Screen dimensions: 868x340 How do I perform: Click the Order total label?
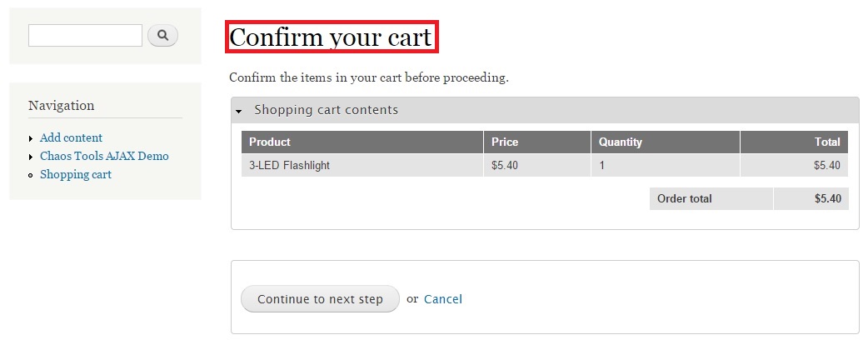685,199
